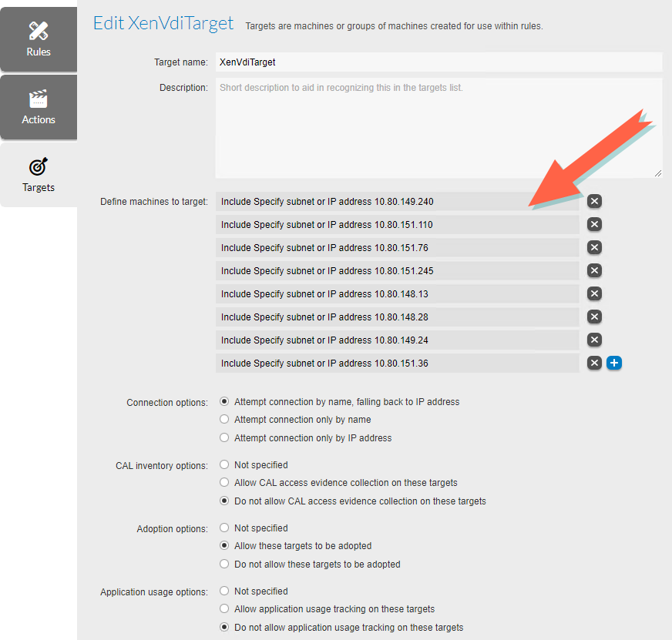
Task: Remove the 10.80.149.24 machine entry
Action: click(593, 339)
